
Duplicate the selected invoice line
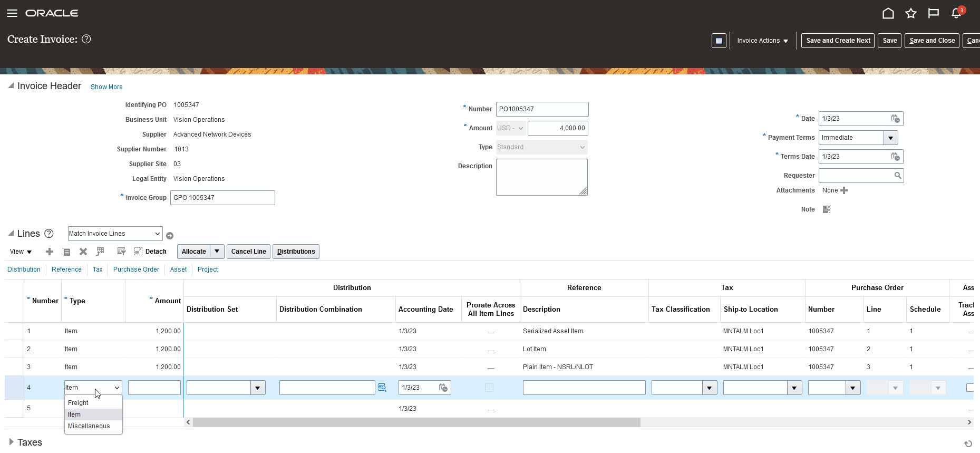(66, 252)
